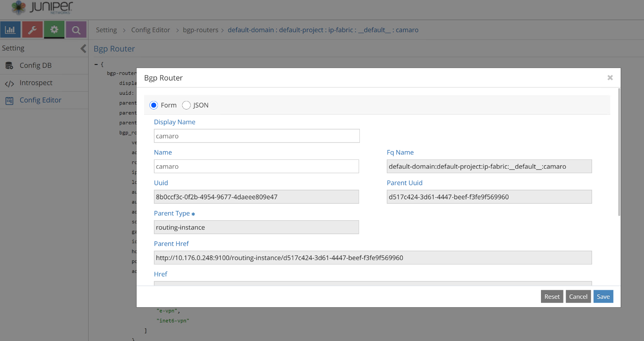
Task: Click the Name input field
Action: pyautogui.click(x=256, y=166)
